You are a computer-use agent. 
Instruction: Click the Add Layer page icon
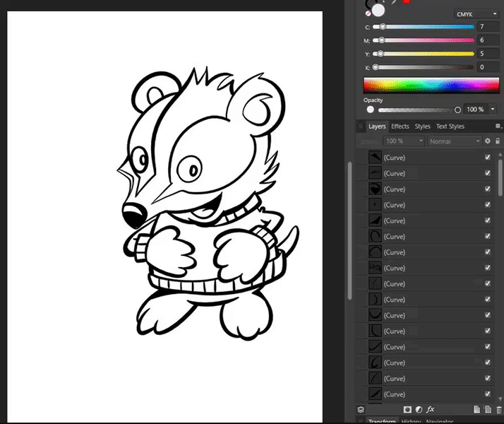pyautogui.click(x=476, y=410)
